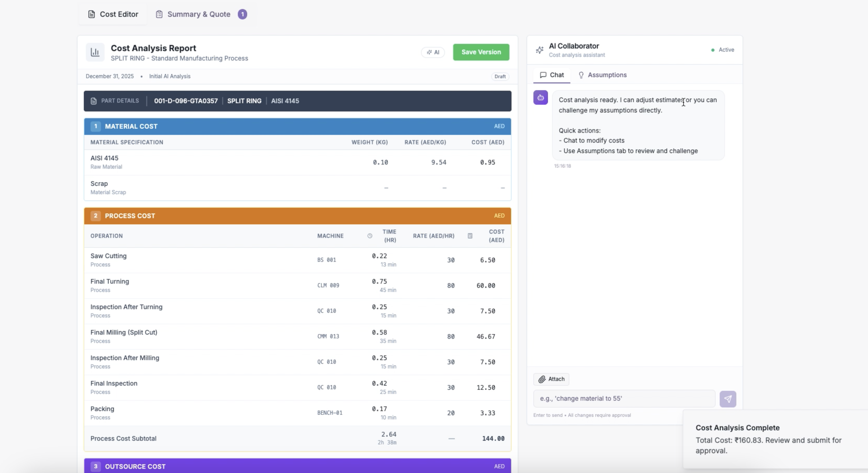This screenshot has height=473, width=868.
Task: Click the clock icon in Time column
Action: [369, 236]
